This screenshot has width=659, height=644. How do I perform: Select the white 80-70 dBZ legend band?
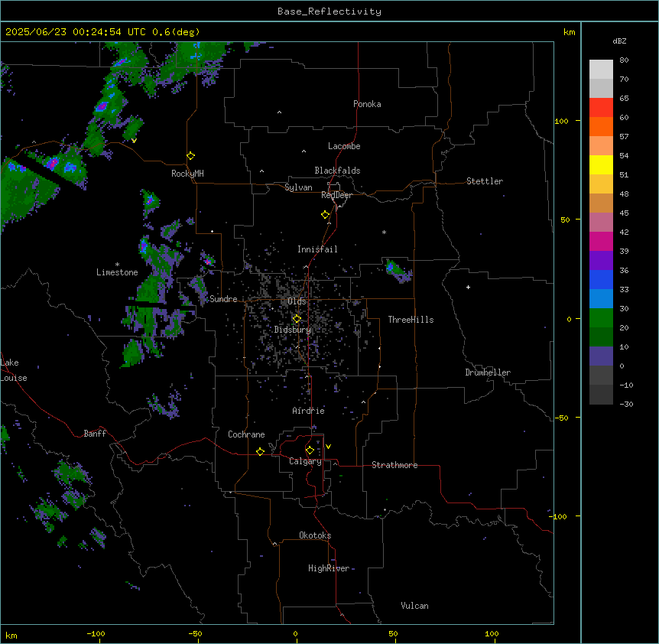pos(601,70)
